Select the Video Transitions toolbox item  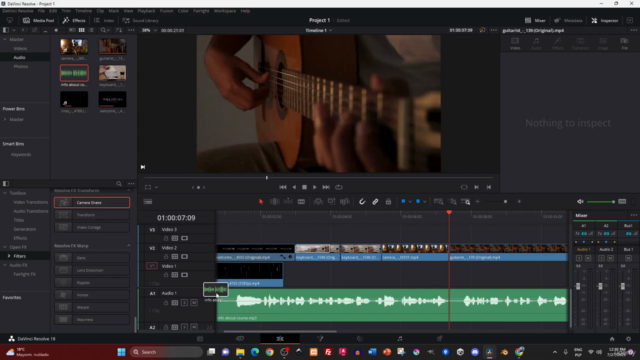(x=31, y=202)
